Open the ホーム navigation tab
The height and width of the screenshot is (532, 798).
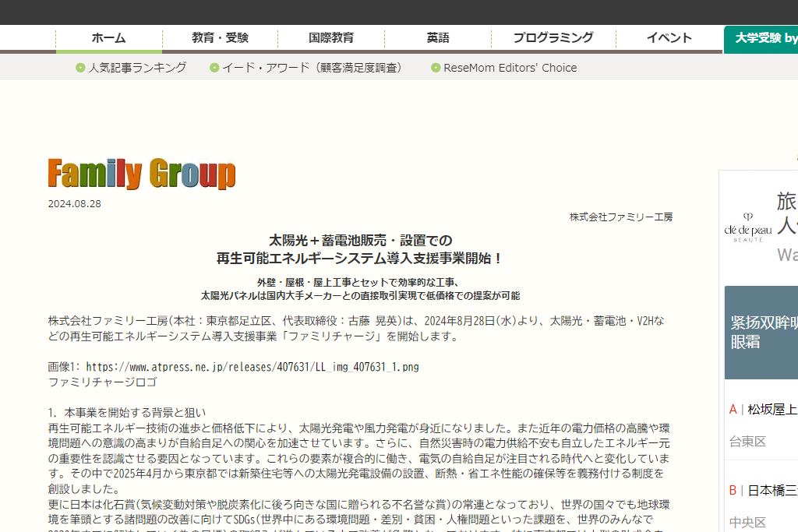tap(109, 38)
